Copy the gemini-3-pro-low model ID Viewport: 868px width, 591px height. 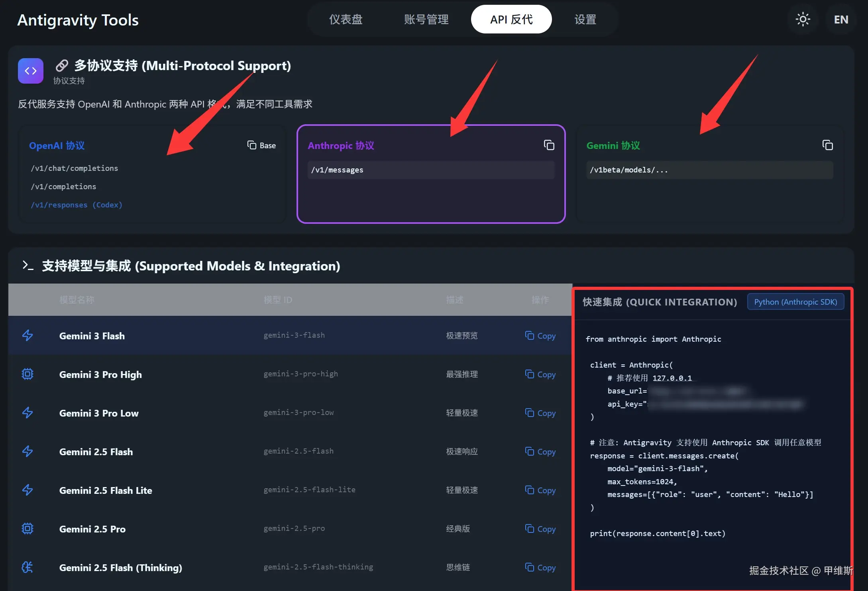(x=540, y=413)
